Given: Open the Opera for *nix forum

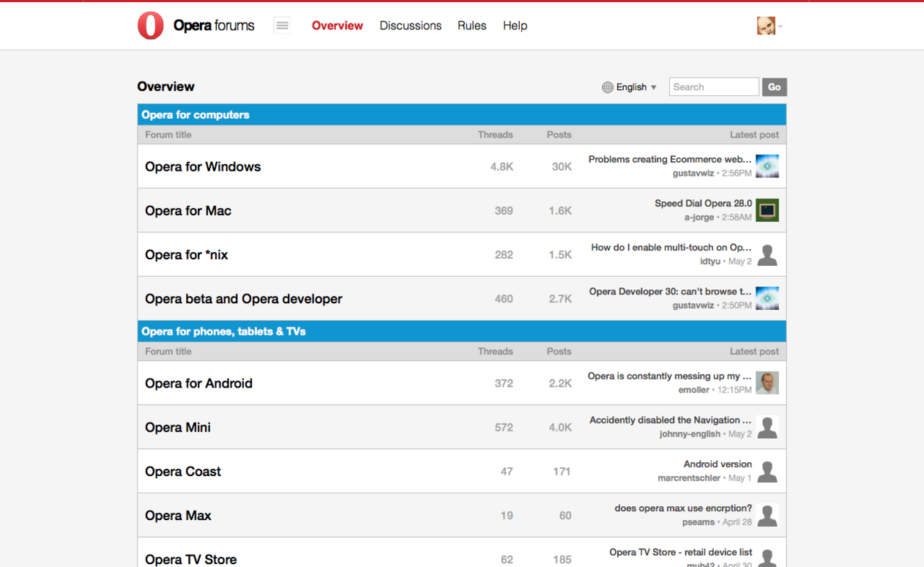Looking at the screenshot, I should tap(187, 255).
